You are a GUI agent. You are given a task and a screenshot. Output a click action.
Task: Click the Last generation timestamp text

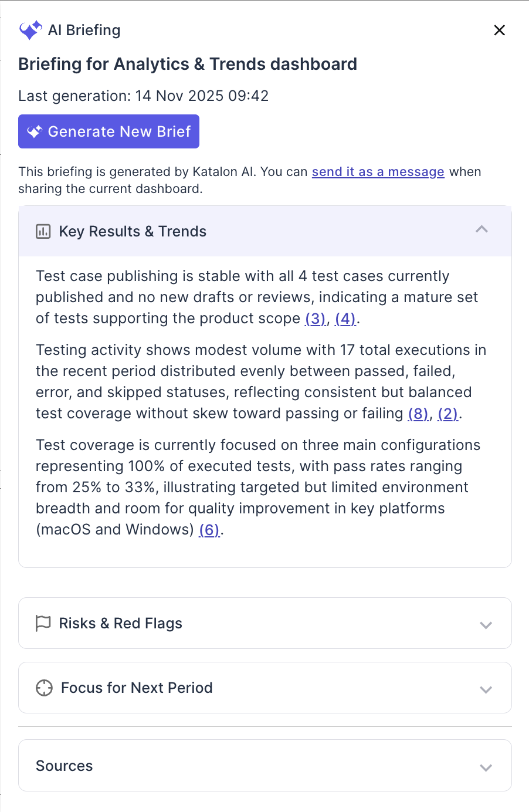point(143,96)
